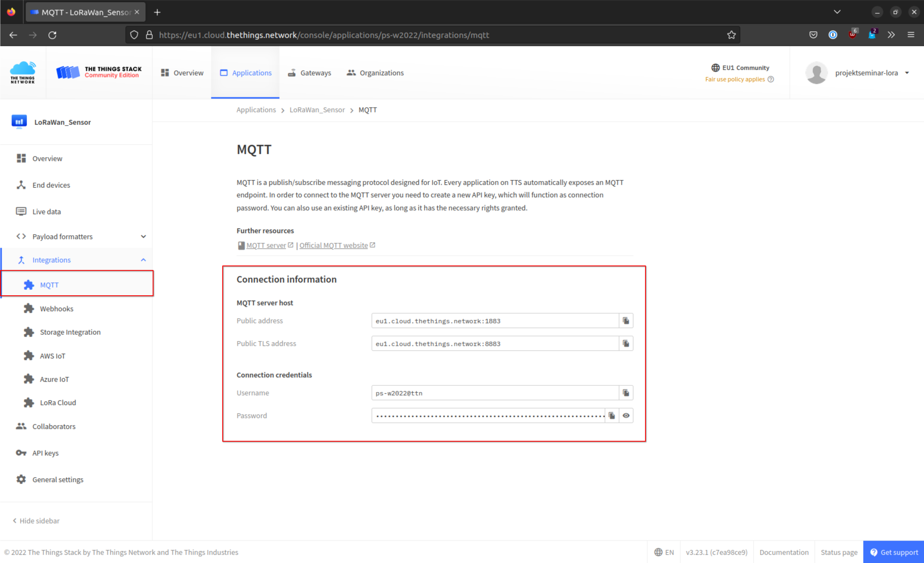Image resolution: width=924 pixels, height=563 pixels.
Task: Bookmark this page with the star icon
Action: coord(731,35)
